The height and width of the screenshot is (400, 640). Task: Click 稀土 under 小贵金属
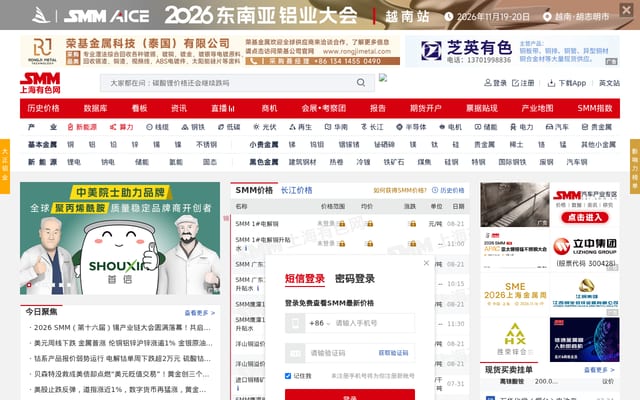[516, 144]
